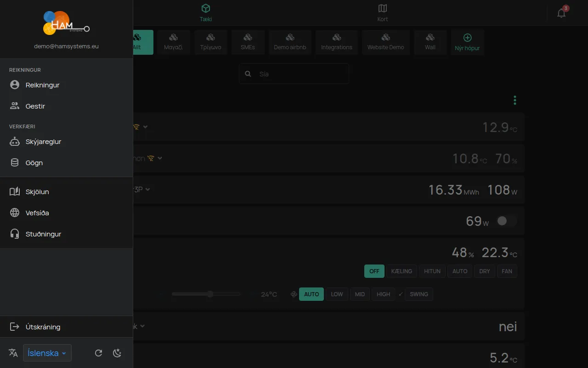Select the Μαγαζί group
Screen dimensions: 588x368
[x=174, y=42]
